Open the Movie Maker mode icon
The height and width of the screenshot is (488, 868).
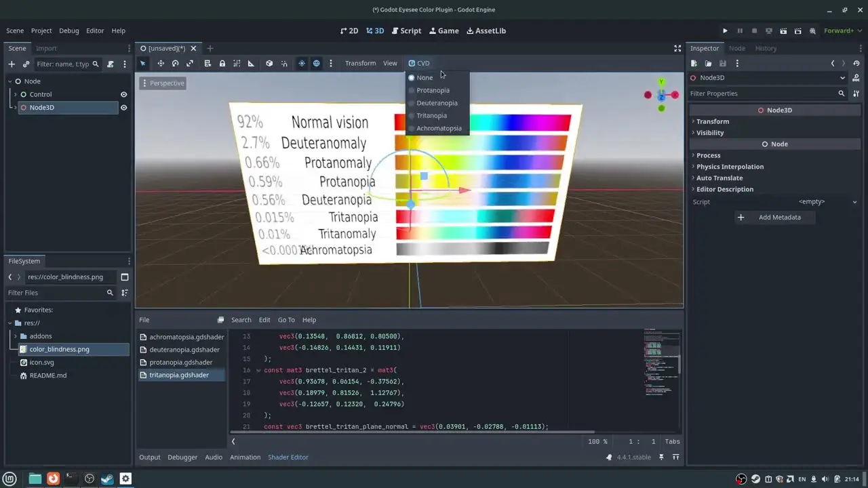tap(812, 30)
